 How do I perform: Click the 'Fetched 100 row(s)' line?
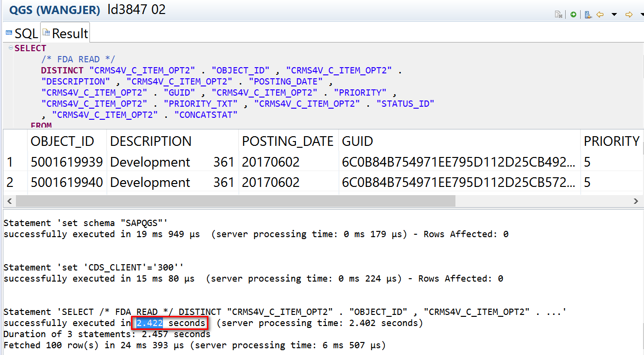pyautogui.click(x=194, y=345)
